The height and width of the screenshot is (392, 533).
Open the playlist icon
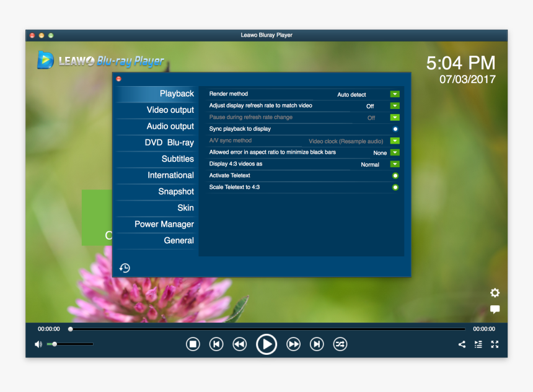[x=478, y=344]
